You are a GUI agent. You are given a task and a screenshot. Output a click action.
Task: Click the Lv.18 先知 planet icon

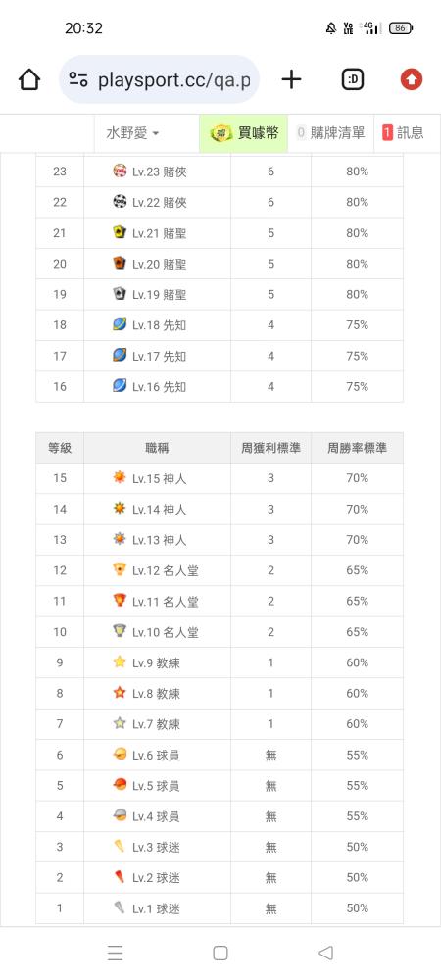[x=120, y=324]
